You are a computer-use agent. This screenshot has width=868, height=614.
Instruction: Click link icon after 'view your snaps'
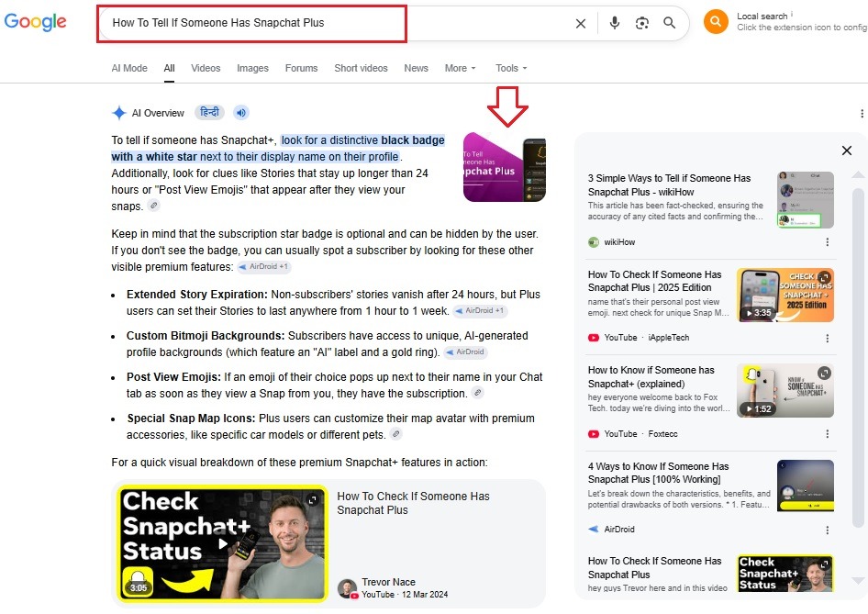point(154,206)
